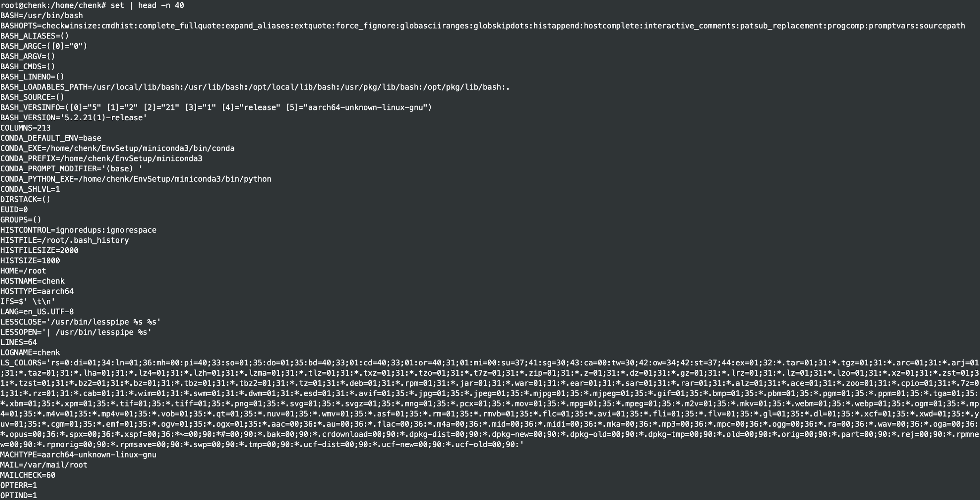Click the CONDA_EXE path line
Screen dimensions: 980x500
pyautogui.click(x=117, y=149)
